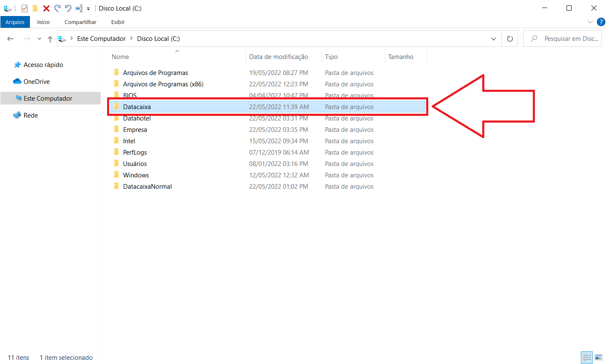The width and height of the screenshot is (607, 364).
Task: Go up one level with the up arrow
Action: point(50,39)
